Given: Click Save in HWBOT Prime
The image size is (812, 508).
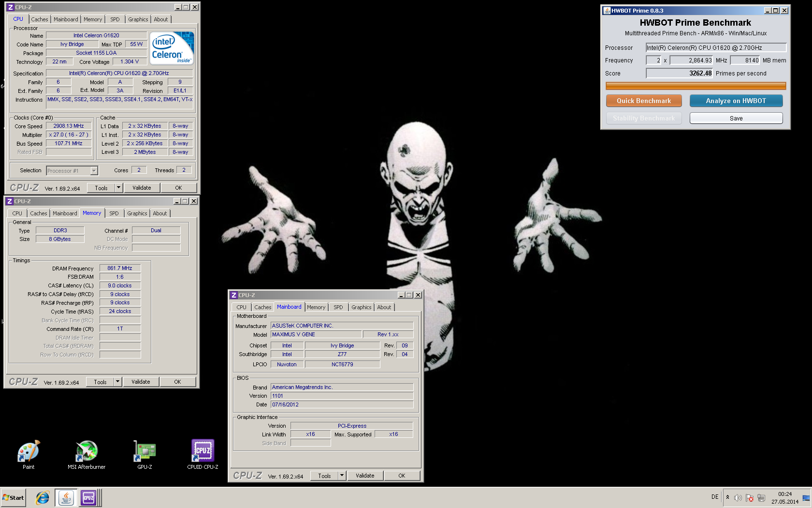Looking at the screenshot, I should (736, 118).
